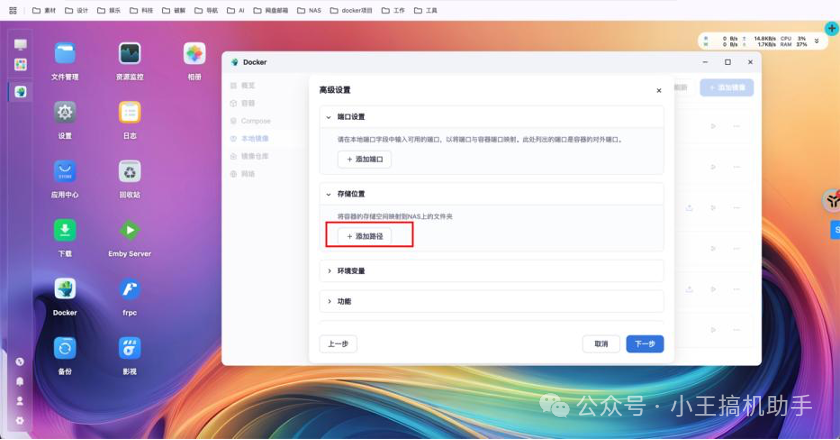The width and height of the screenshot is (840, 440).
Task: Open the 备份 backup app icon
Action: pyautogui.click(x=65, y=348)
